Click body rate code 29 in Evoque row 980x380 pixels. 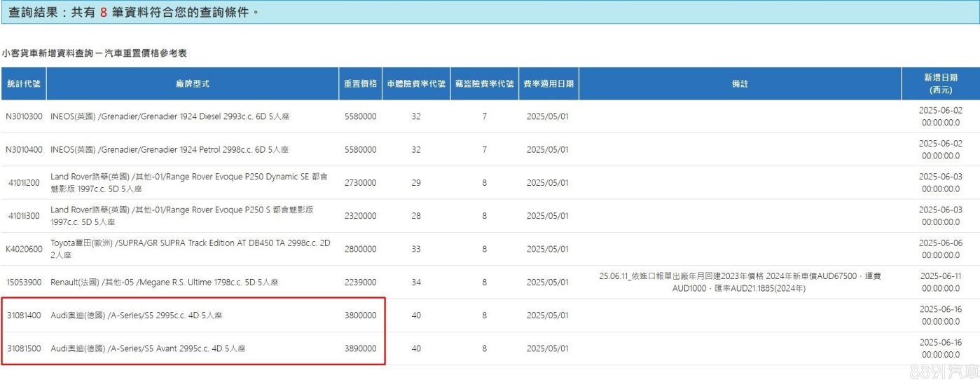pyautogui.click(x=416, y=182)
